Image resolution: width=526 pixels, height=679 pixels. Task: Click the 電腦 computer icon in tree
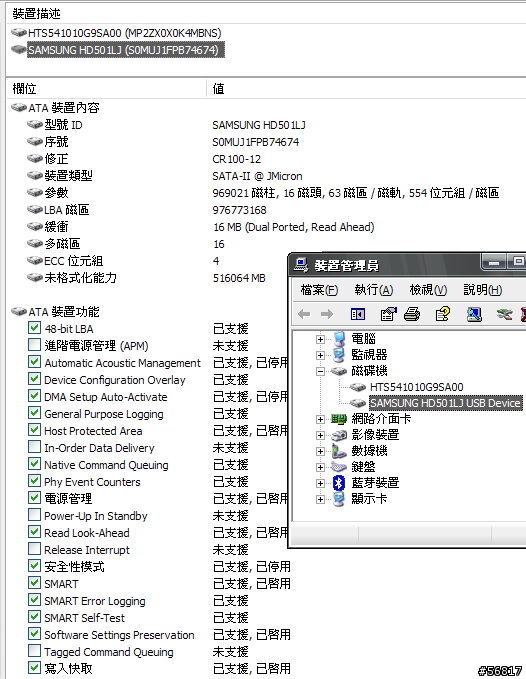coord(339,339)
